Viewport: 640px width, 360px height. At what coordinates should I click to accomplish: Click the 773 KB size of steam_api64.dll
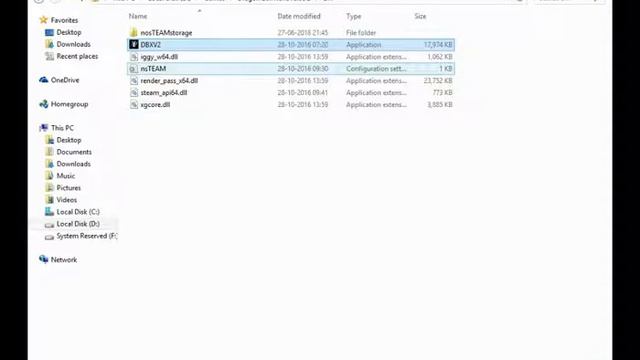click(x=442, y=93)
